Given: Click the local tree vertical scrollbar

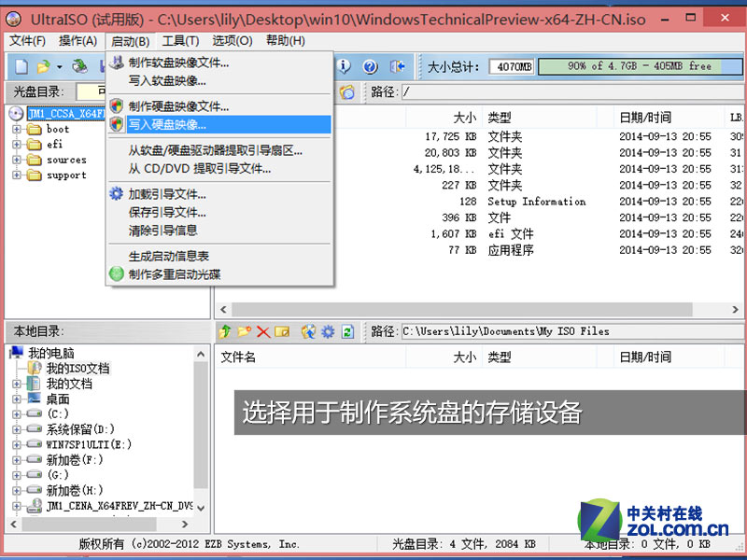Looking at the screenshot, I should click(201, 431).
